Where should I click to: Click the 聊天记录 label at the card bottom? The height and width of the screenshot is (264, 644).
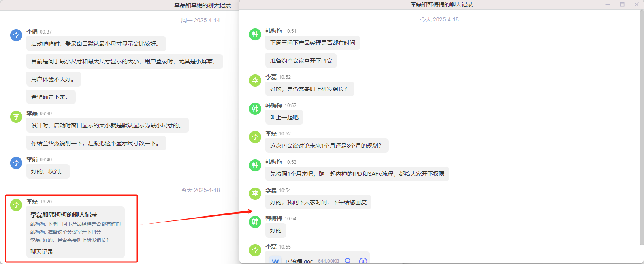(42, 252)
